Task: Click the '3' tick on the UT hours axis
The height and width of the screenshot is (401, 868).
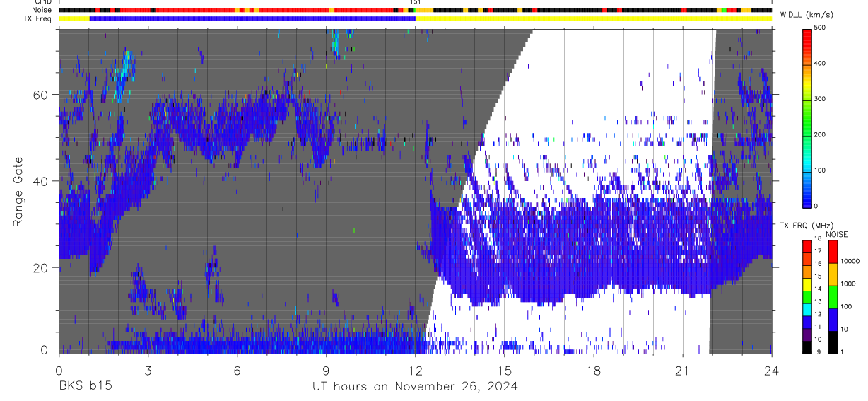Action: [148, 370]
